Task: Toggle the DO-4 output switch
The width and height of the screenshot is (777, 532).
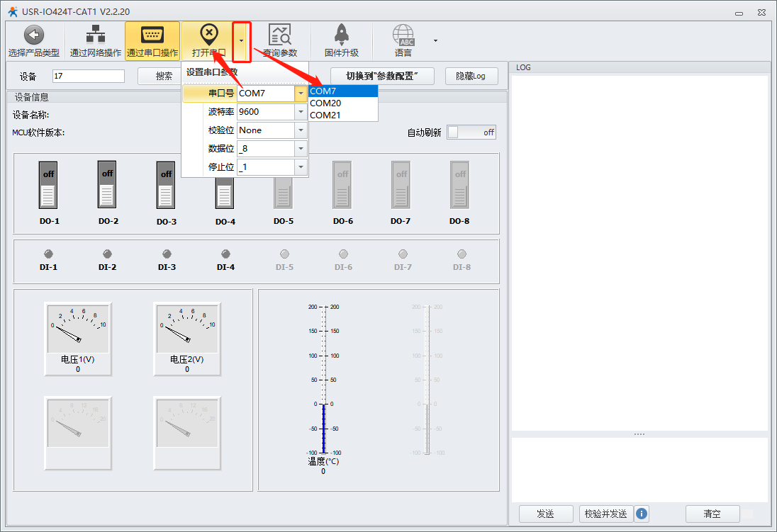Action: point(225,193)
